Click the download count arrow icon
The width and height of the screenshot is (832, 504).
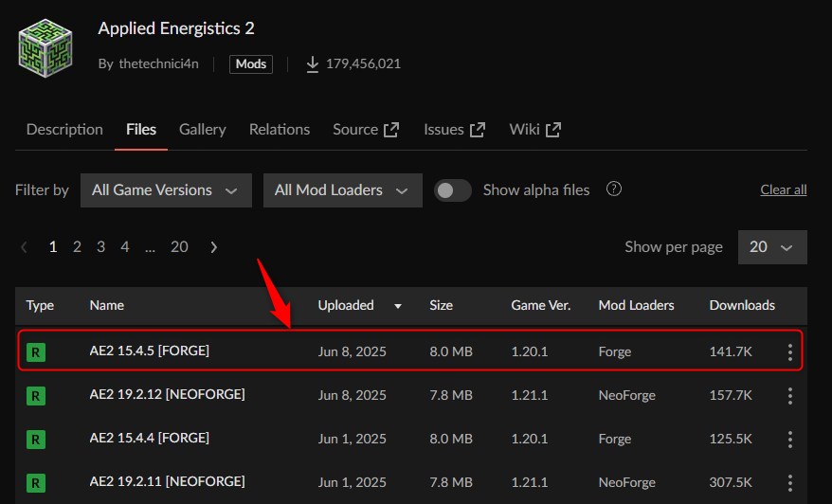pos(312,64)
